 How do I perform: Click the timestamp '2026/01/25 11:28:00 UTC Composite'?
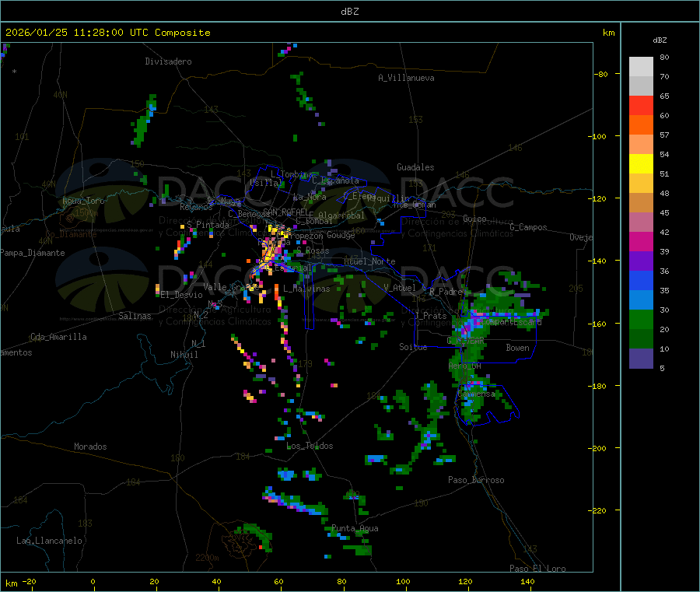107,33
